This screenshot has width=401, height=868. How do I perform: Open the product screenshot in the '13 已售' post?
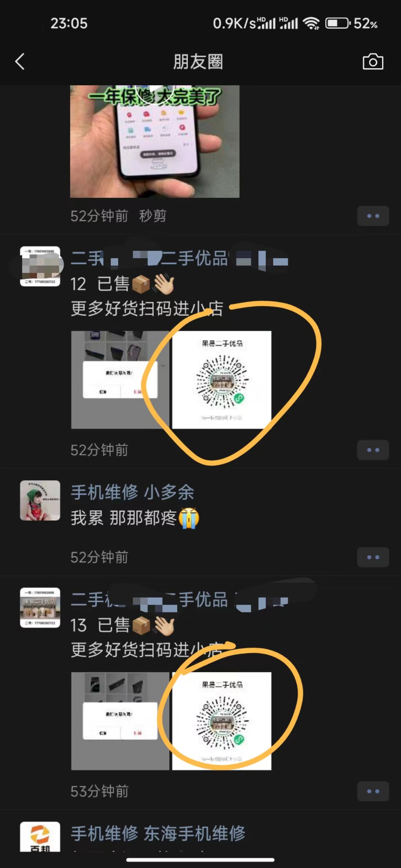click(120, 721)
